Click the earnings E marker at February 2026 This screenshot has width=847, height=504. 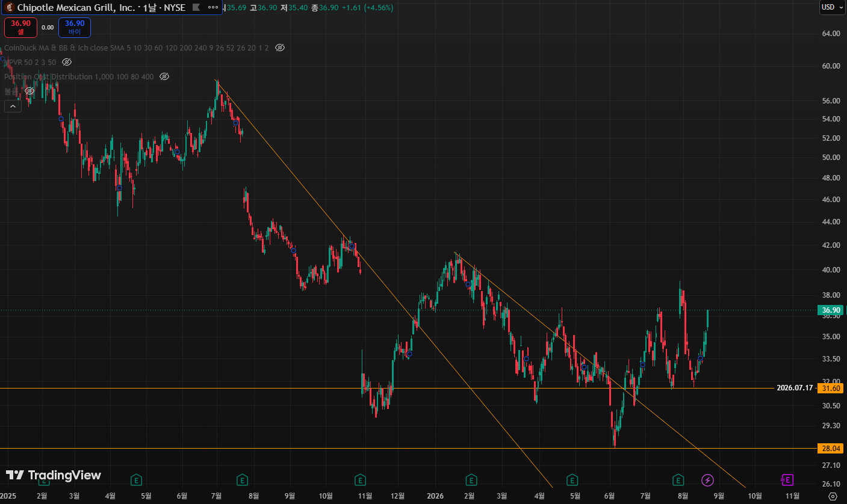[471, 480]
